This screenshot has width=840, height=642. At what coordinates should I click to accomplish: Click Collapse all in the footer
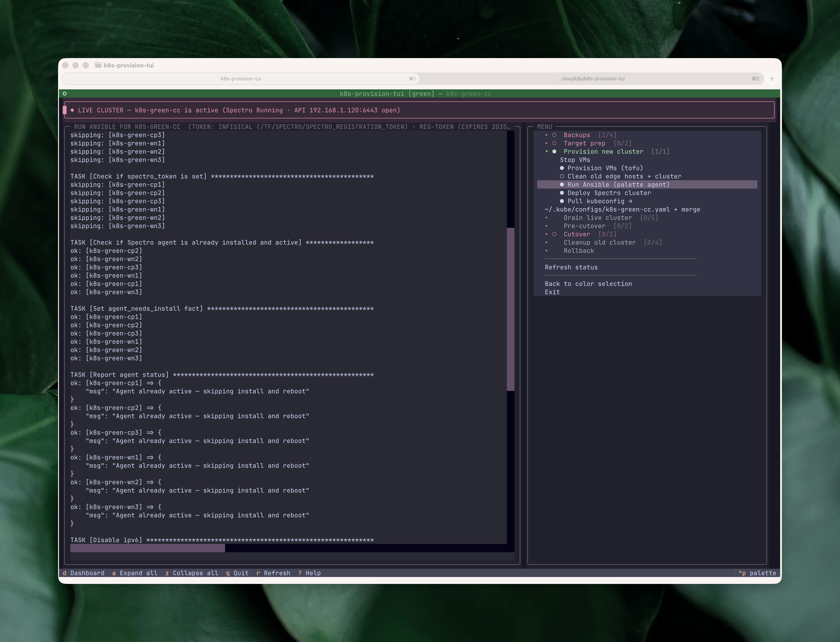pyautogui.click(x=191, y=573)
